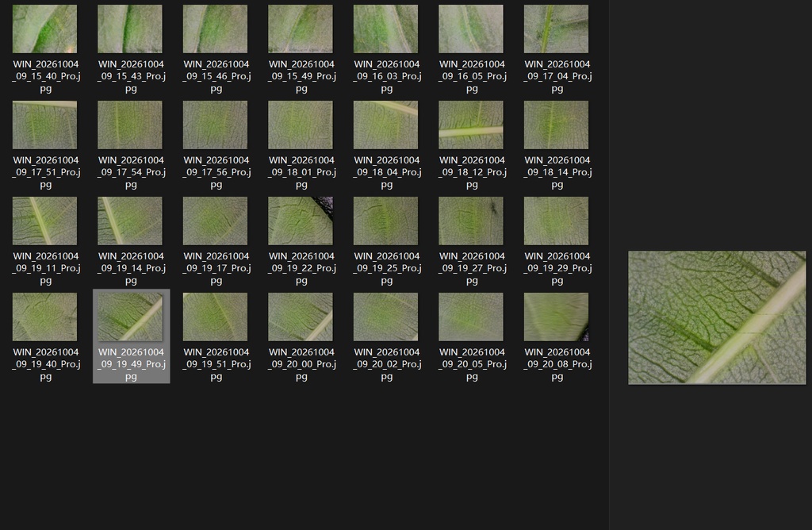Click the file name WIN_20261004_09_15_40_Pro.jpg
This screenshot has width=812, height=530.
click(x=45, y=76)
